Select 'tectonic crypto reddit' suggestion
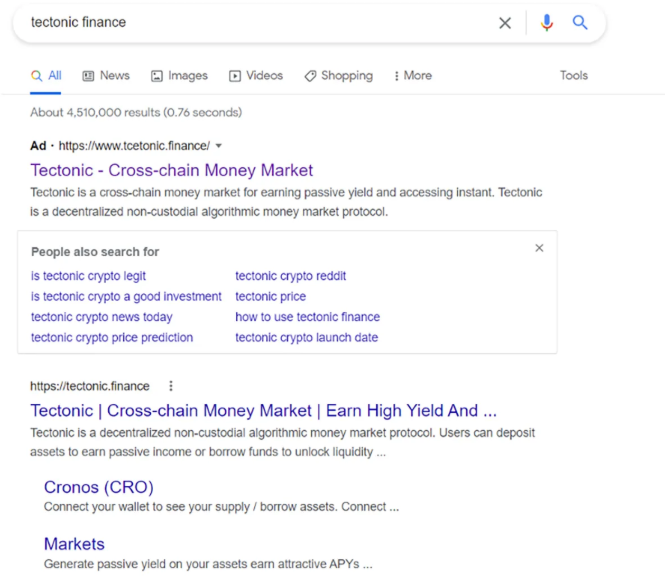 290,276
